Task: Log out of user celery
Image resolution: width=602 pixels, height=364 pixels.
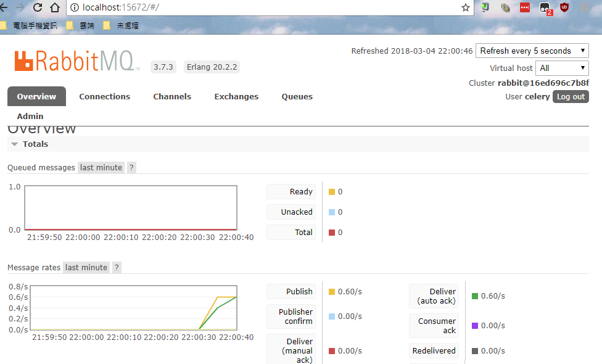Action: pos(571,96)
